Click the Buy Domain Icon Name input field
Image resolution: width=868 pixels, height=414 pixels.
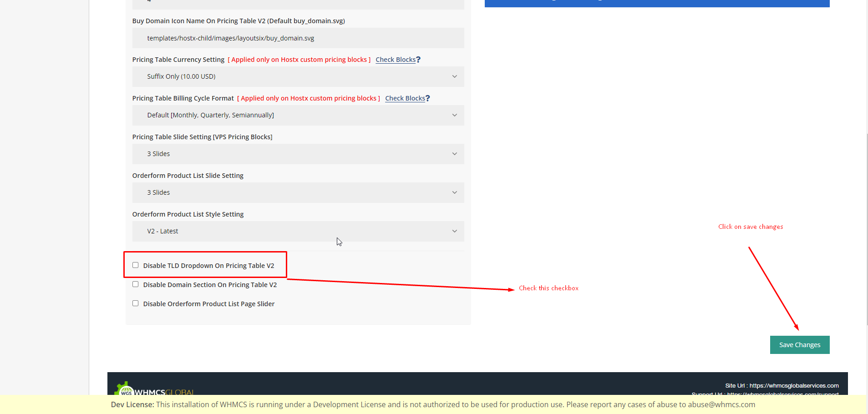[x=298, y=38]
